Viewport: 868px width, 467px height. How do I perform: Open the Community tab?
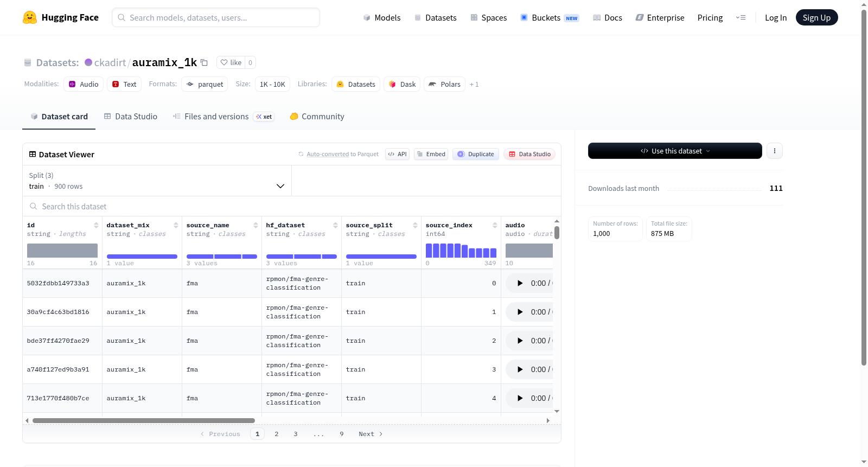point(317,117)
